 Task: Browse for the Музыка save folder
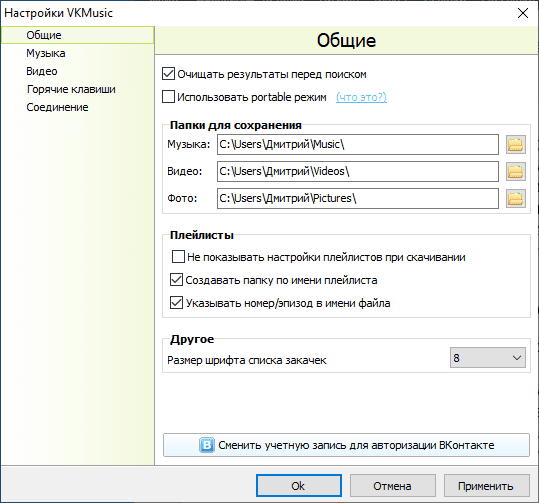tap(516, 144)
